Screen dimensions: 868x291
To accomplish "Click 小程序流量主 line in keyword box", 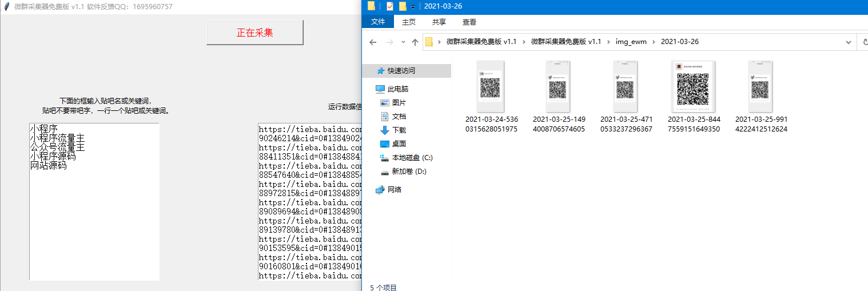I will pos(57,138).
